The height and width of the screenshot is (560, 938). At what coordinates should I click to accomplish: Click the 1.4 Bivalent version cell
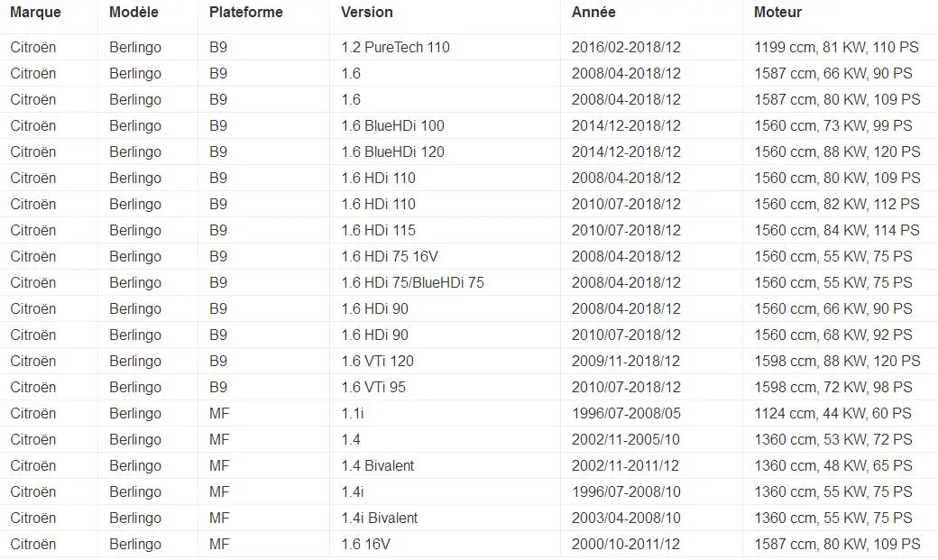click(445, 465)
